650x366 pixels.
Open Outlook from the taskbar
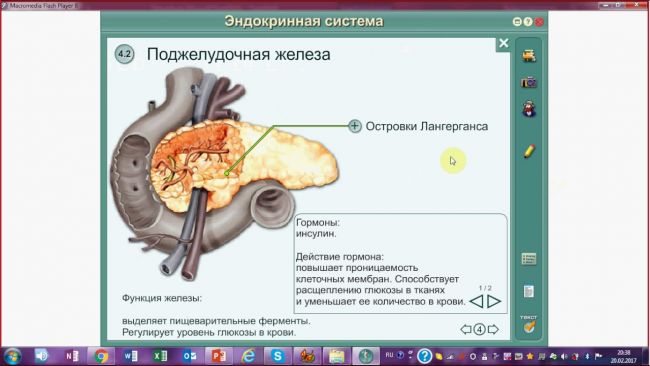189,356
